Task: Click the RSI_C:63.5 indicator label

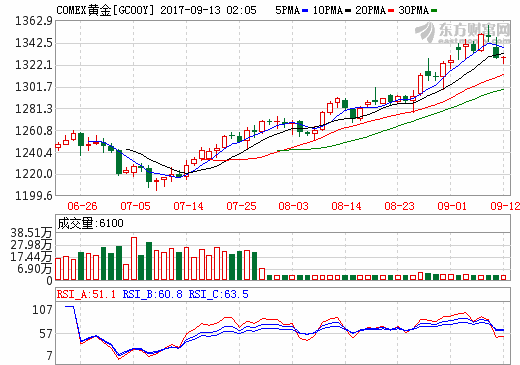Action: 218,294
